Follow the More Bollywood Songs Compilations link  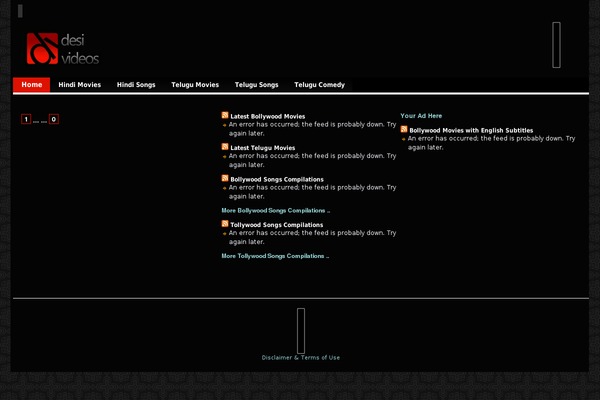click(x=276, y=211)
